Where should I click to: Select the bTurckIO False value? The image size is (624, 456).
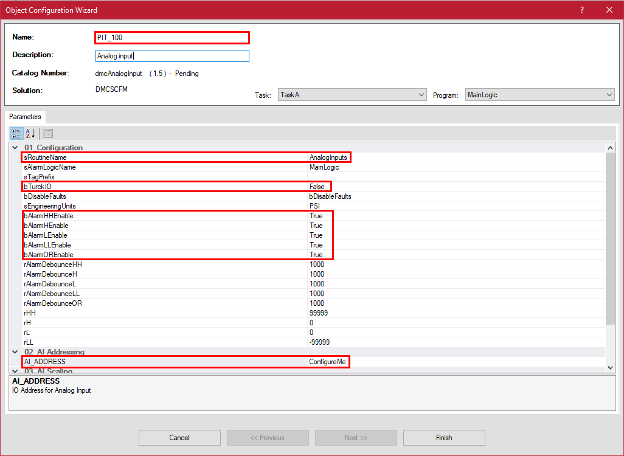click(x=332, y=186)
